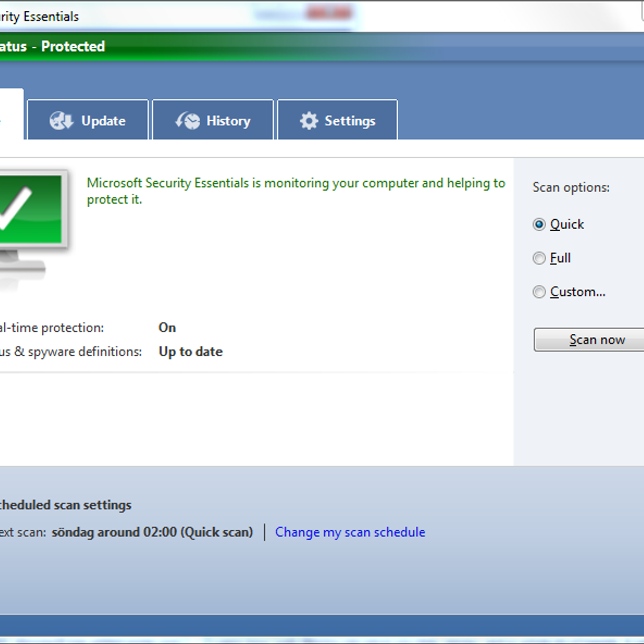Click the 'Up to date' definitions status
The width and height of the screenshot is (644, 644).
click(x=191, y=352)
